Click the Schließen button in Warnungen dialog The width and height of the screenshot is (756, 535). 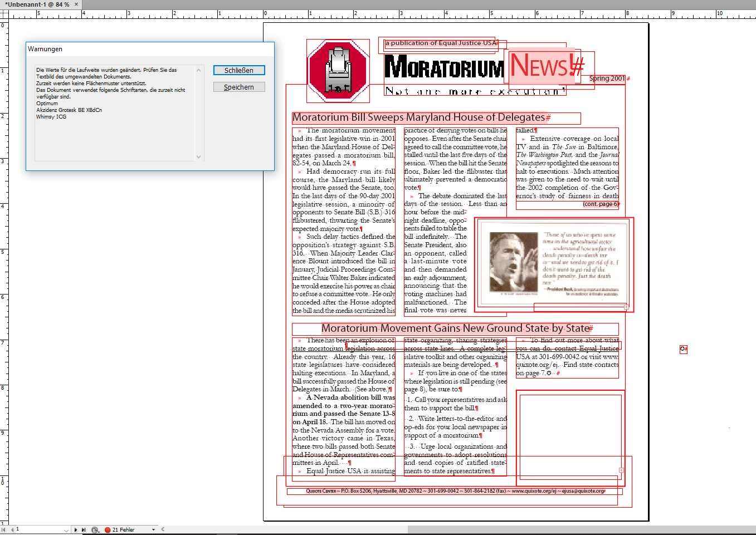click(x=239, y=70)
